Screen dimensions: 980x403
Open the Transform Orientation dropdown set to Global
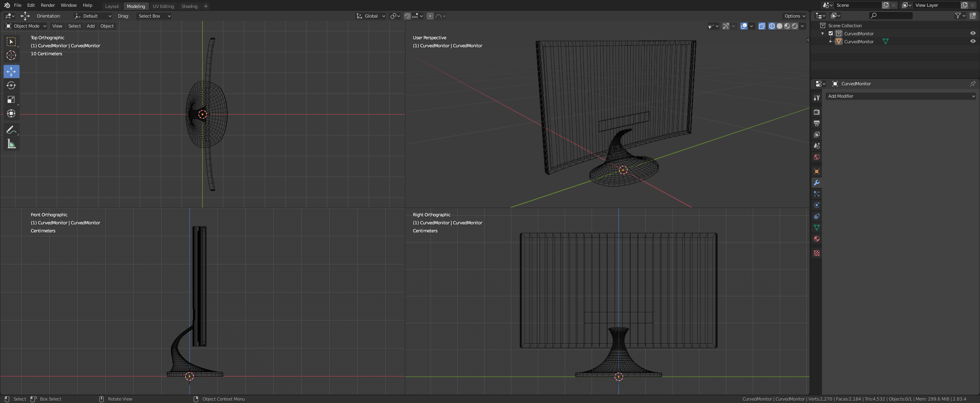pyautogui.click(x=370, y=16)
